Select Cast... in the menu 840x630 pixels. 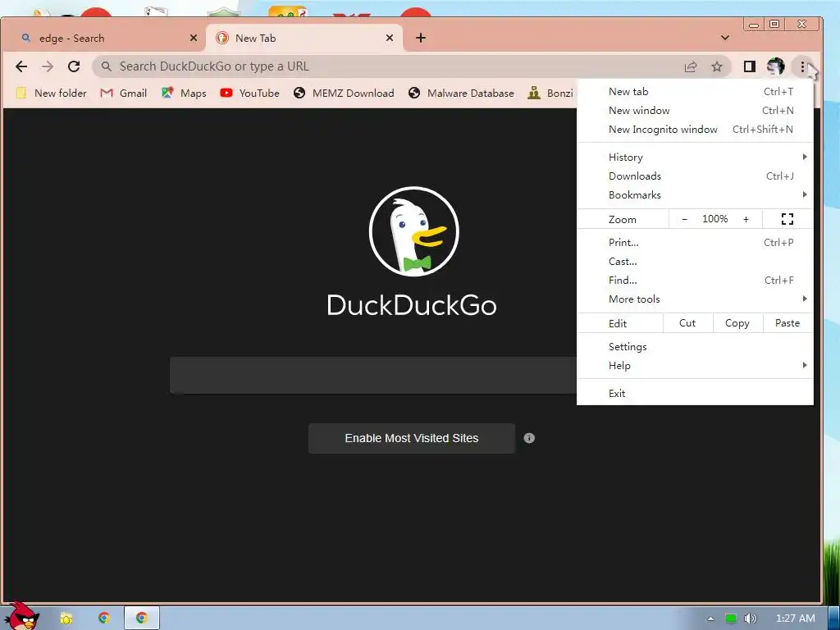695,262
